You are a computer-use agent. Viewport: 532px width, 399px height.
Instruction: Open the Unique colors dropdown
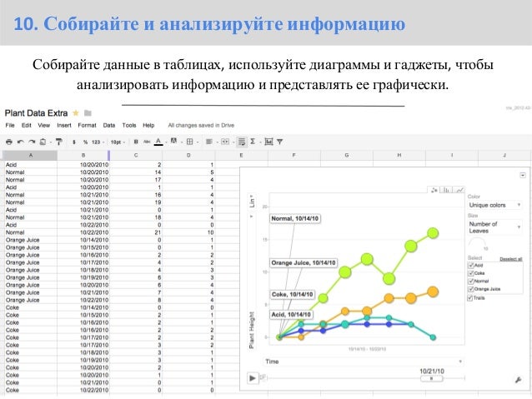click(x=494, y=205)
